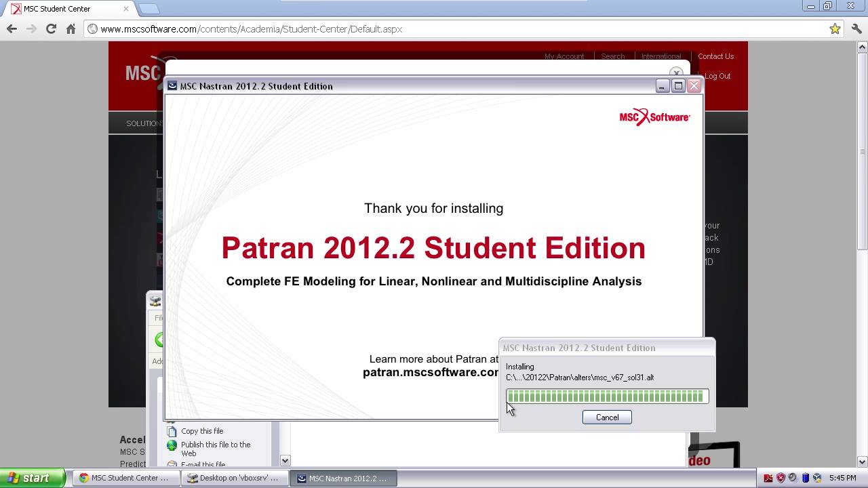
Task: Reload the MSC Student Center page
Action: point(51,29)
